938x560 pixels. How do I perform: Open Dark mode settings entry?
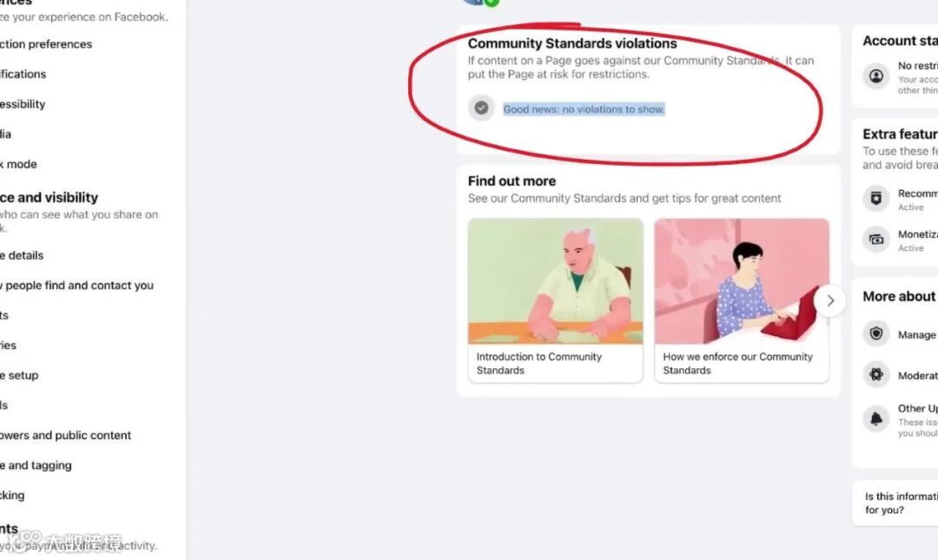click(18, 164)
